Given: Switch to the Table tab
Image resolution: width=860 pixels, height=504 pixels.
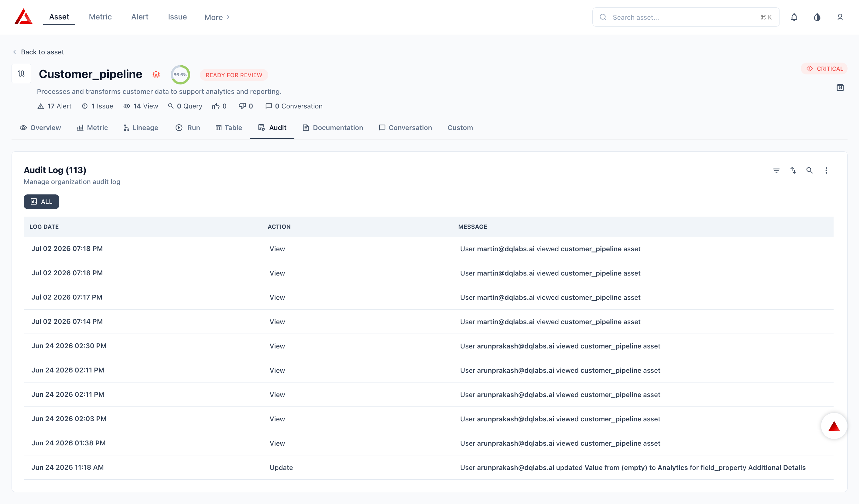Looking at the screenshot, I should point(229,128).
